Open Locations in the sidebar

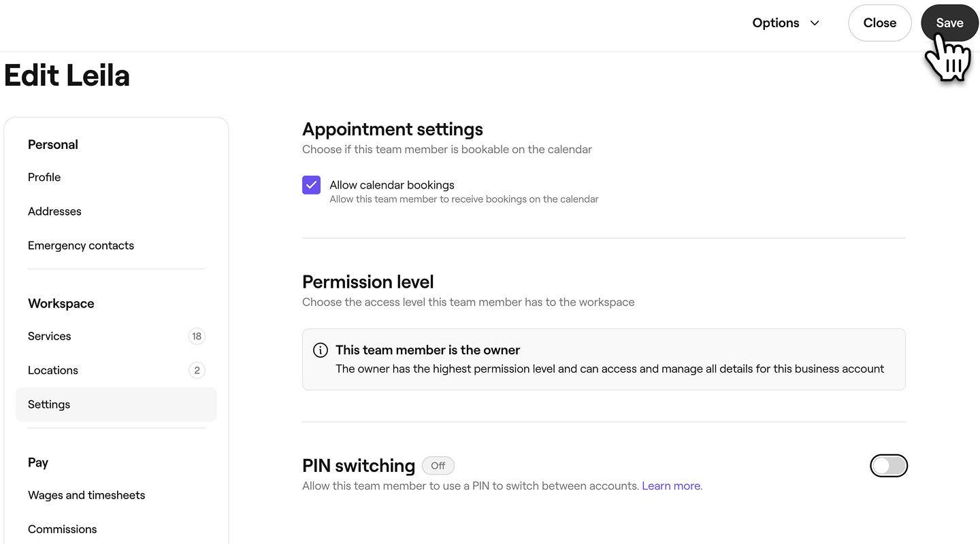coord(53,370)
